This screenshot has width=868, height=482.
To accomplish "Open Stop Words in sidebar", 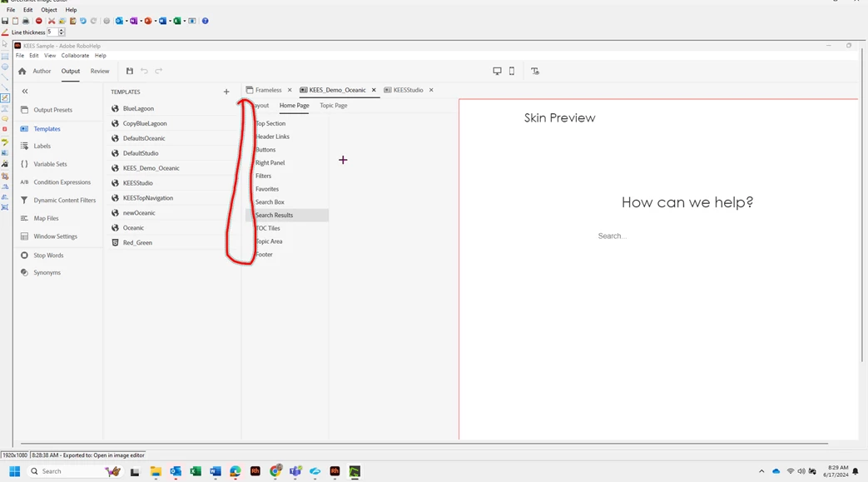I will pyautogui.click(x=48, y=256).
